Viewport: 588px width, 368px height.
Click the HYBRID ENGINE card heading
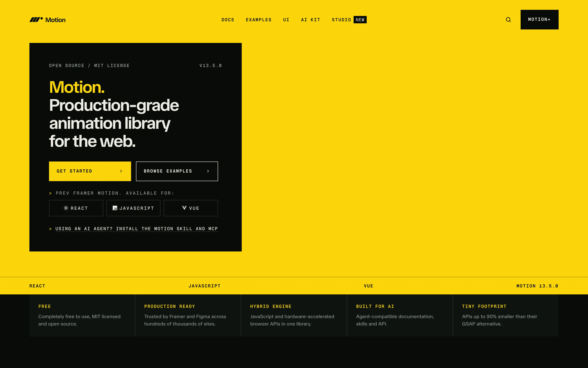tap(271, 306)
